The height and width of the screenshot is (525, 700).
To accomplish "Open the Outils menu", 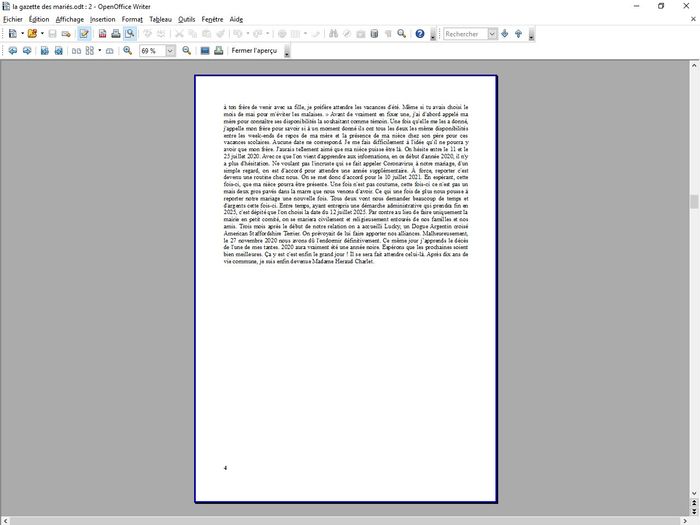I will point(187,19).
